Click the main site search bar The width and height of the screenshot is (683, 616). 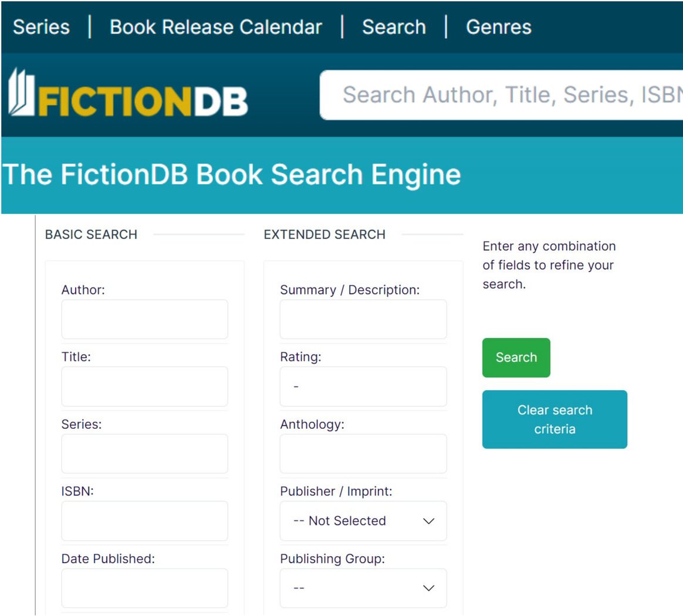(505, 94)
